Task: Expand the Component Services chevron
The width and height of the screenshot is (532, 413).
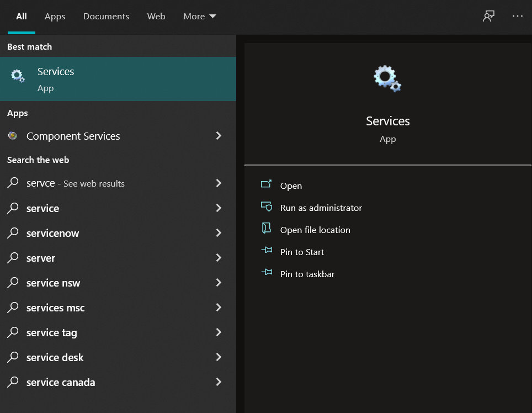Action: point(219,136)
